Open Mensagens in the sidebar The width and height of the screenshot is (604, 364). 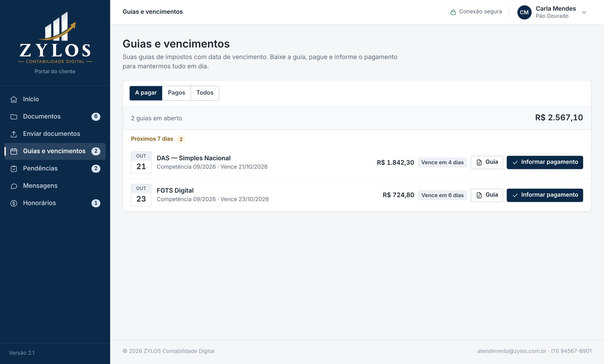pos(55,186)
